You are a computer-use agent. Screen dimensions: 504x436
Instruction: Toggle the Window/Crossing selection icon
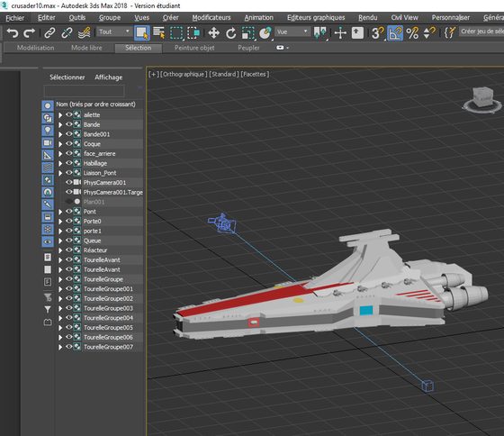click(193, 32)
